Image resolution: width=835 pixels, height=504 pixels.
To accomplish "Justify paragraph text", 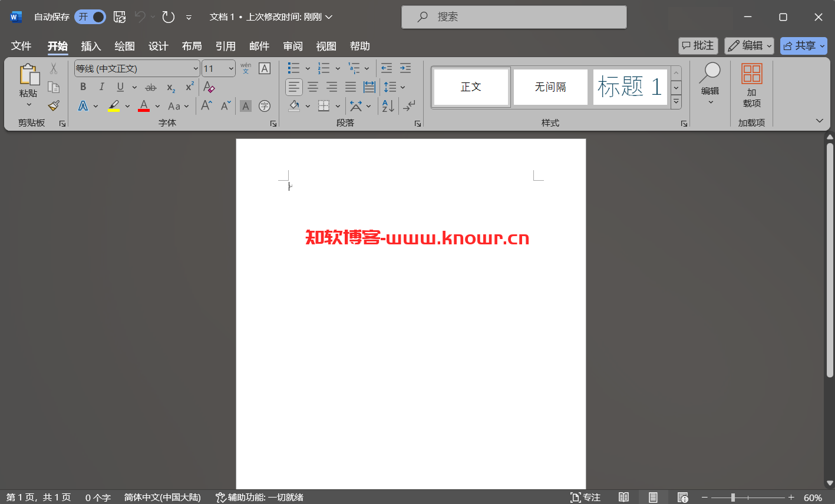I will tap(351, 87).
